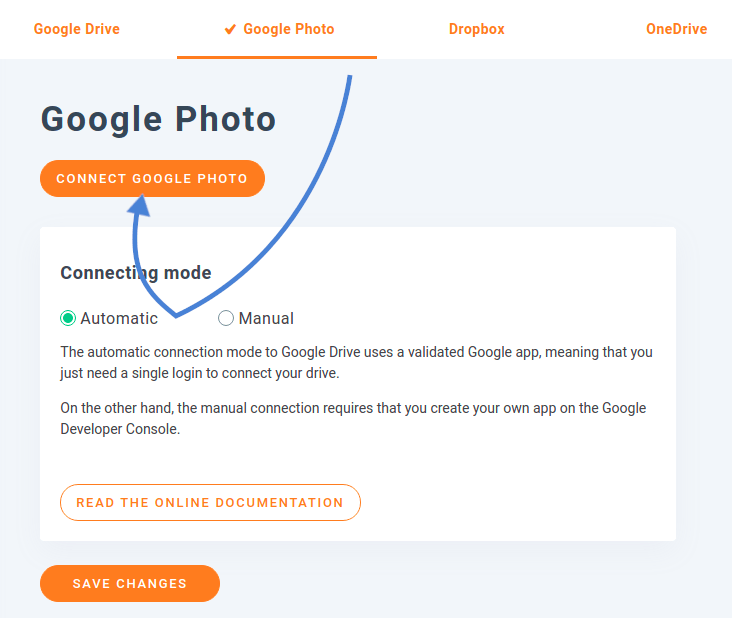Click the Connecting mode section heading
This screenshot has width=732, height=618.
(136, 273)
